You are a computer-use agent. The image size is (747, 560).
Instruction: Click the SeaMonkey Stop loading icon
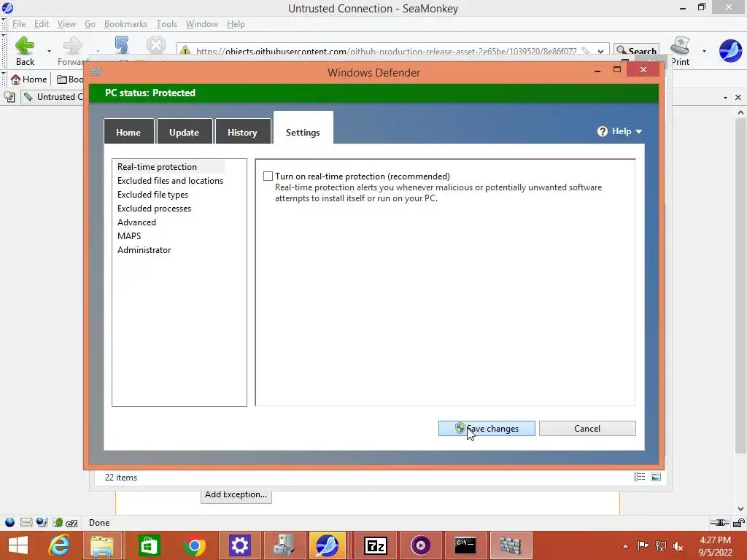156,46
